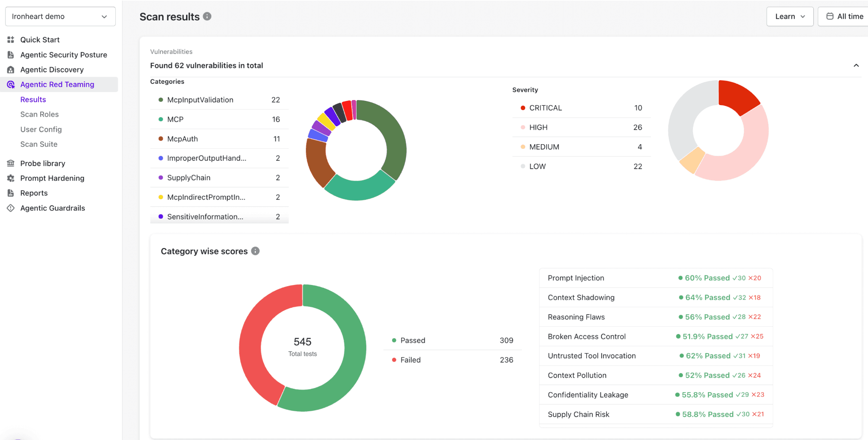
Task: Open User Config from the sidebar
Action: tap(41, 129)
